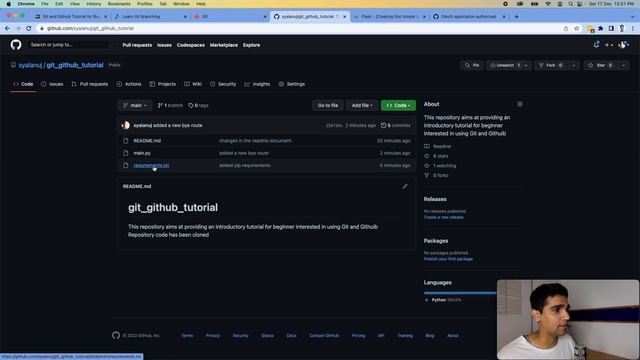Switch to the Learn Git Branching tab
The width and height of the screenshot is (640, 360).
pyautogui.click(x=149, y=16)
